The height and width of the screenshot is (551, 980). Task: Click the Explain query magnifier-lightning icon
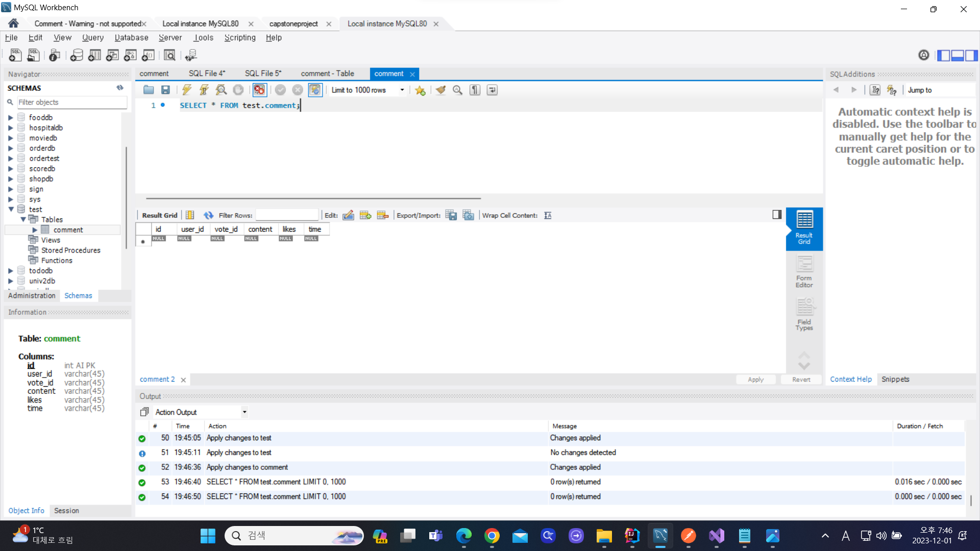tap(221, 90)
